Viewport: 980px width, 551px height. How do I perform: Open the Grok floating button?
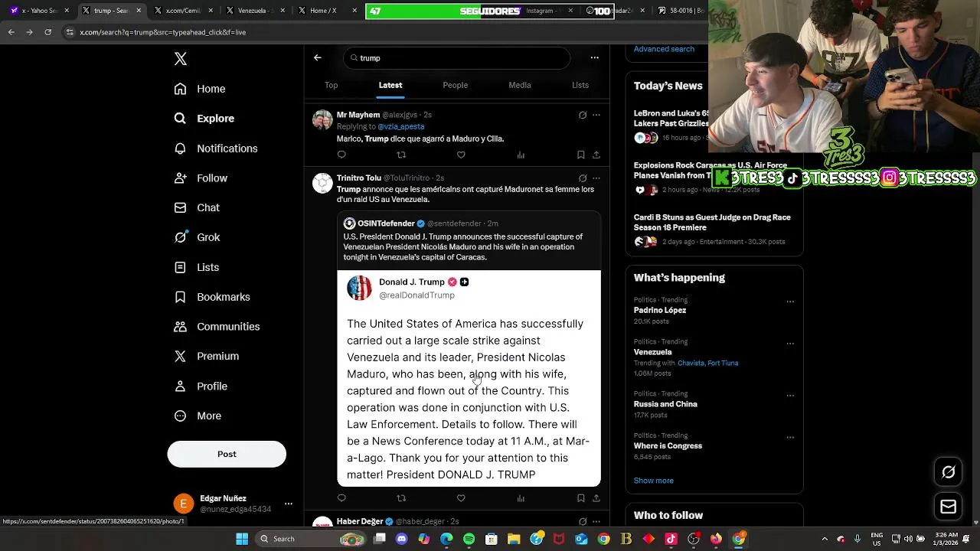(949, 472)
